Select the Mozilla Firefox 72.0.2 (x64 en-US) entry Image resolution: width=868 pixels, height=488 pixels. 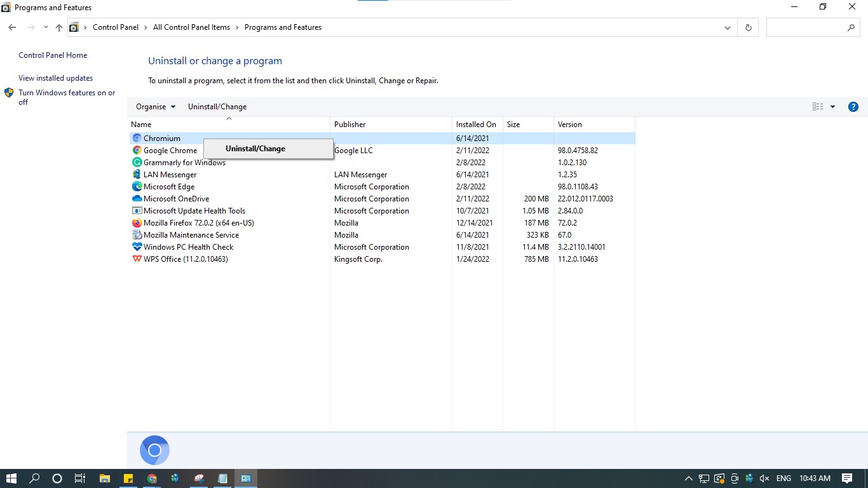pos(199,223)
